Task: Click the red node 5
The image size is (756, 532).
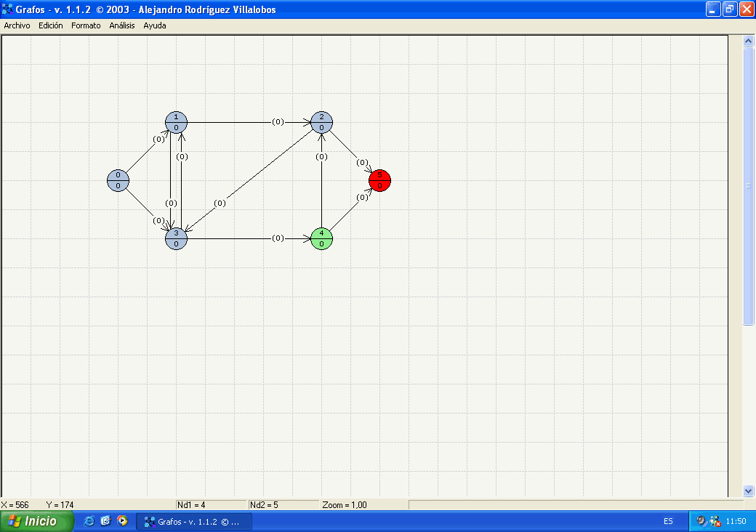Action: pos(379,180)
